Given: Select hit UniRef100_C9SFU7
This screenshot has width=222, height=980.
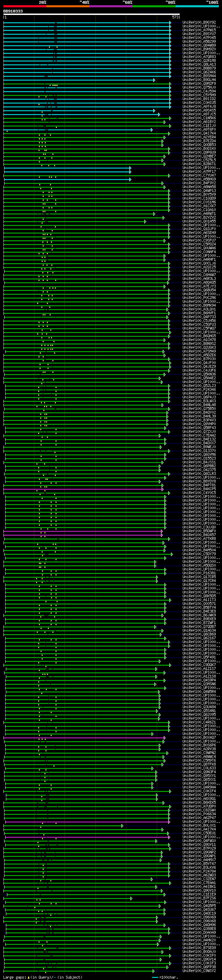Looking at the screenshot, I should click(x=199, y=241).
